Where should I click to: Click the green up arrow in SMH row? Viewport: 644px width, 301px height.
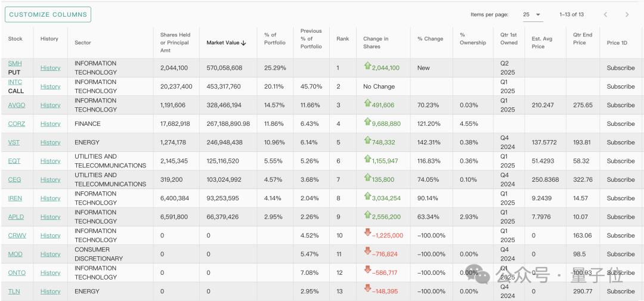pyautogui.click(x=367, y=66)
